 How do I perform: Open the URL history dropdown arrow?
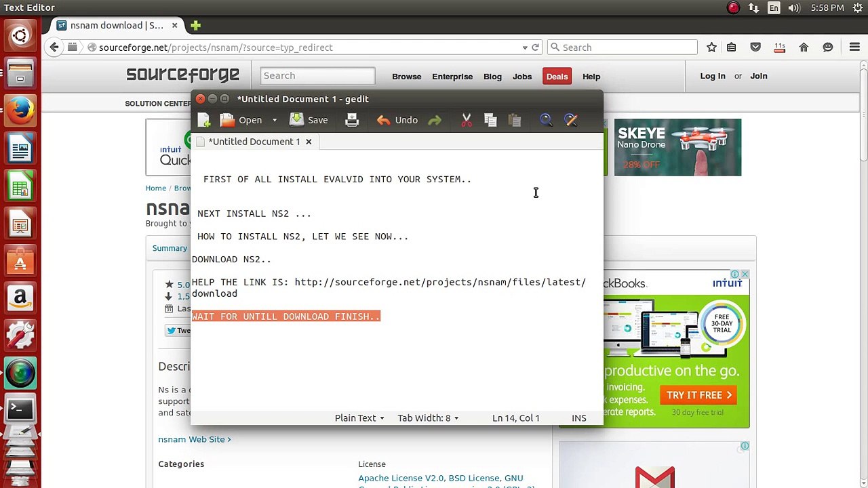(525, 47)
